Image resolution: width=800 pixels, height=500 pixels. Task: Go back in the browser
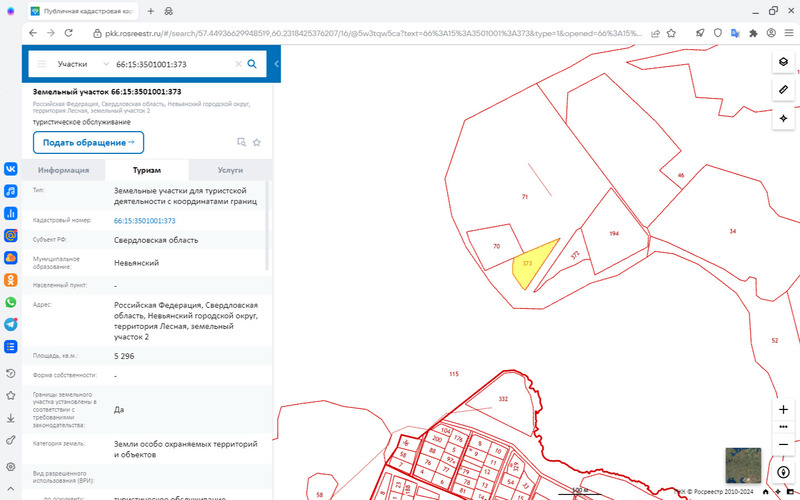pos(33,33)
